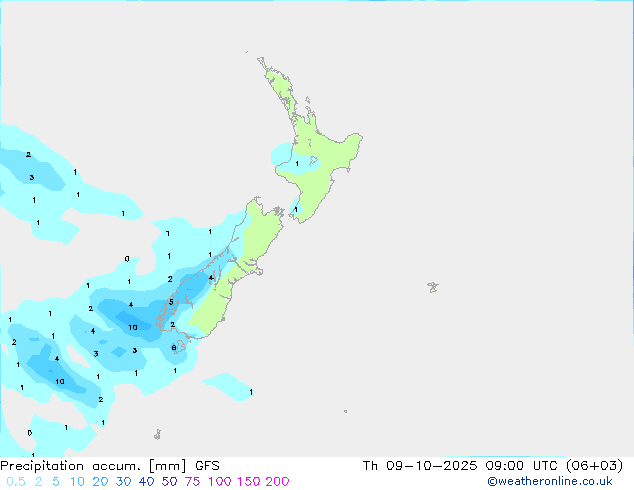
Task: Click the map value 5 over Fiordland
Action: pyautogui.click(x=171, y=302)
